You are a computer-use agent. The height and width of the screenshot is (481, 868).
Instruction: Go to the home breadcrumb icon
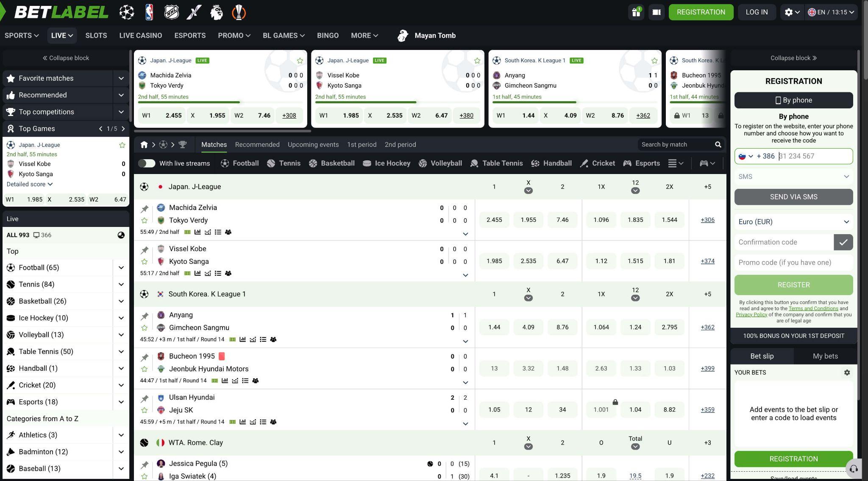(144, 145)
